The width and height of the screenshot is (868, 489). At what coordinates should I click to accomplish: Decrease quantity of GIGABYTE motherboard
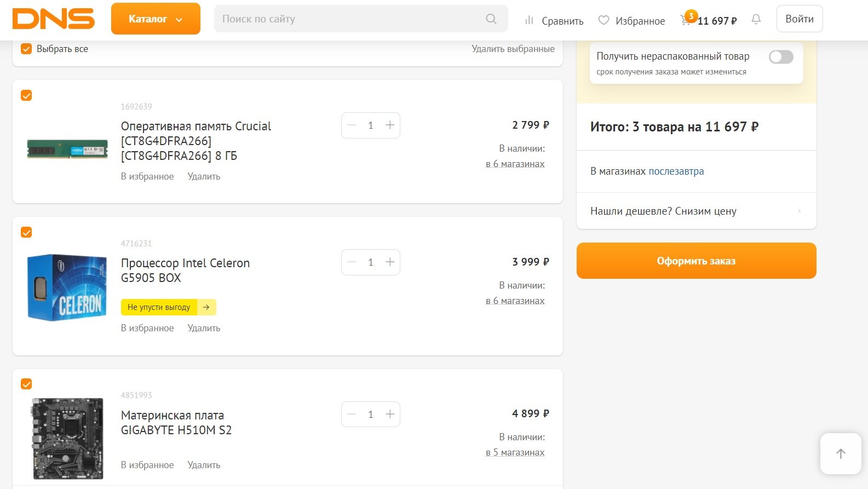click(352, 415)
